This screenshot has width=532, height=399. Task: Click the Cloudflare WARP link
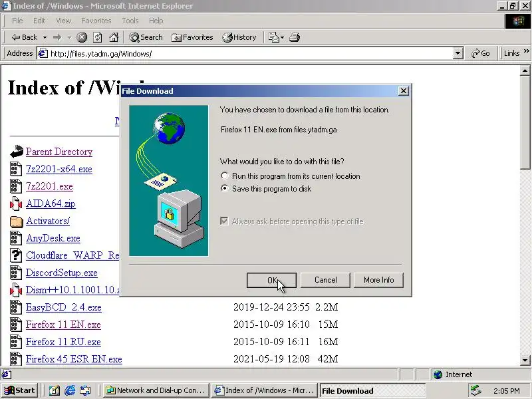pos(72,255)
